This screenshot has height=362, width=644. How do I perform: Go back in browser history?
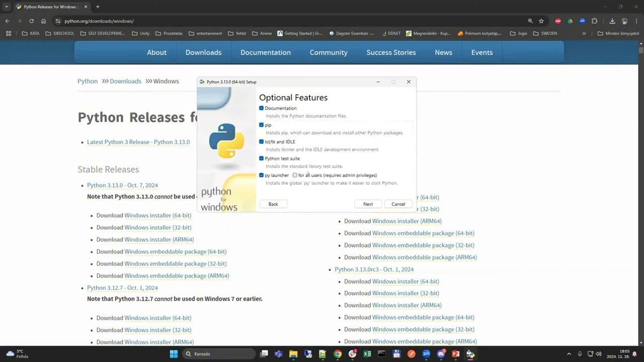[x=7, y=21]
